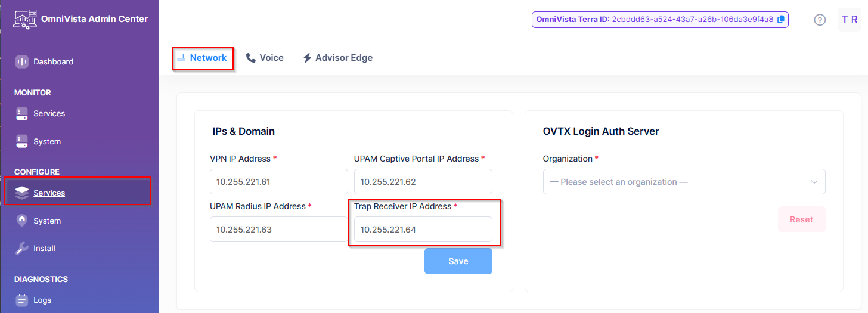Expand organization list via chevron arrow

click(814, 182)
